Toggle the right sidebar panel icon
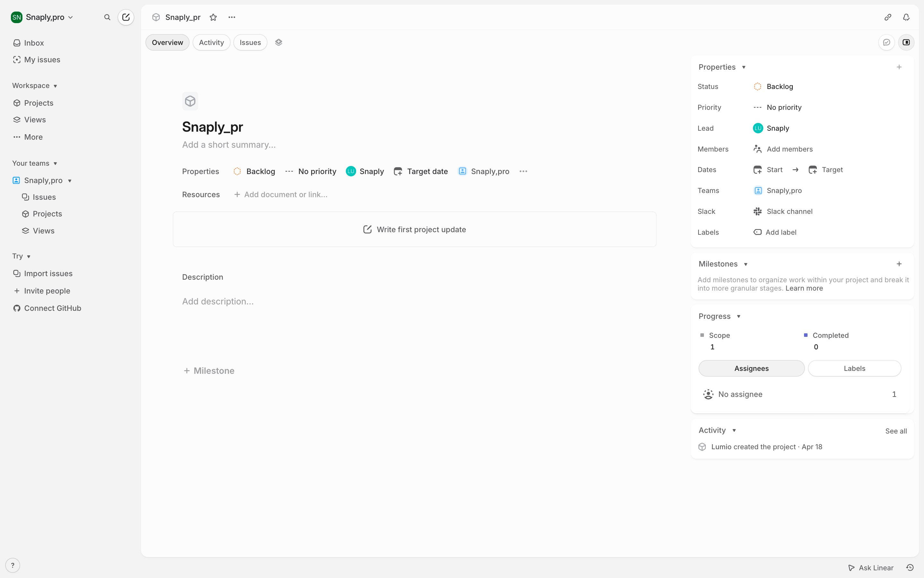The height and width of the screenshot is (578, 924). point(906,42)
